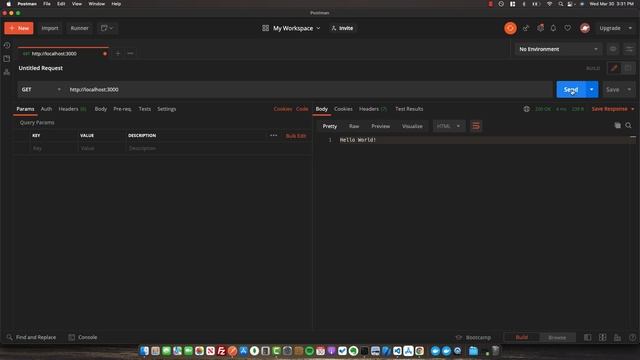Open the new window dropdown beside Runner
Image resolution: width=640 pixels, height=360 pixels.
click(x=107, y=28)
